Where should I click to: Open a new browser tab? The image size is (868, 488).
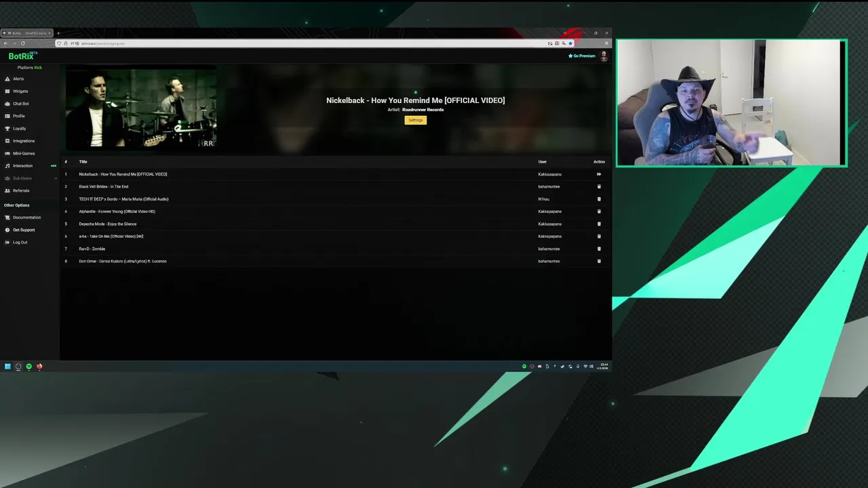pyautogui.click(x=58, y=33)
